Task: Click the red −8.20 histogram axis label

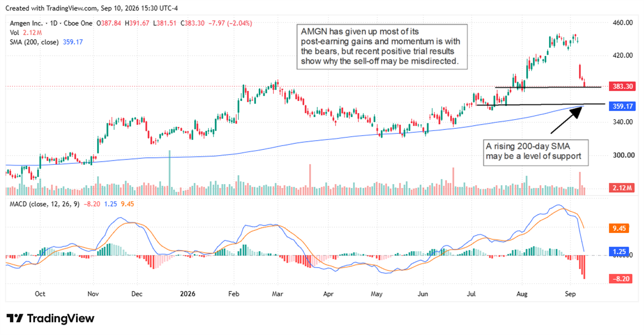Action: (x=622, y=279)
